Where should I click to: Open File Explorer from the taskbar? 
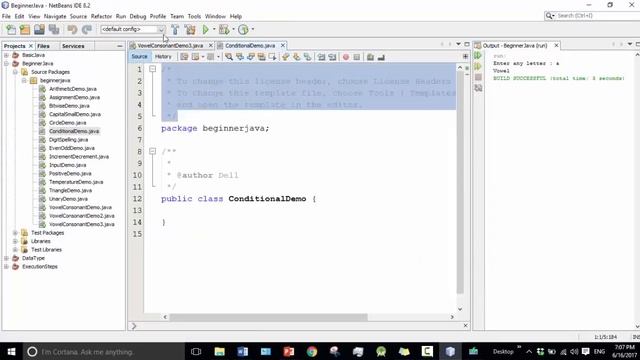coord(220,351)
